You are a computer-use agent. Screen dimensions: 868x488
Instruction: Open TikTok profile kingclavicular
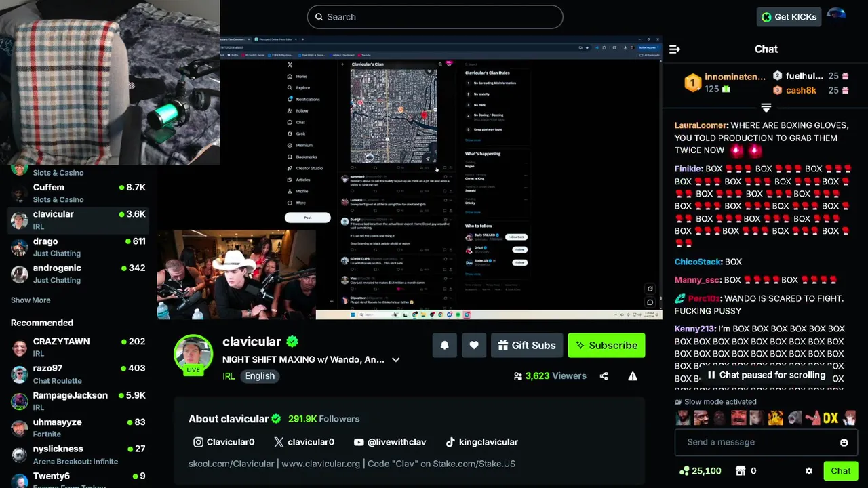(x=481, y=442)
